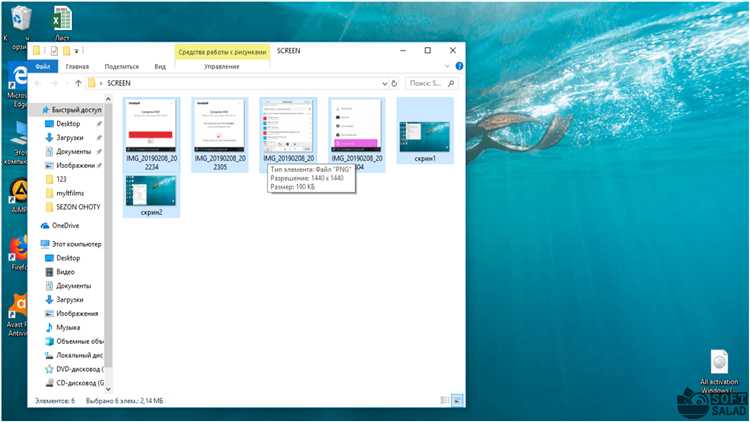This screenshot has width=750, height=422.
Task: Switch to large thumbnails view in status bar
Action: [x=457, y=400]
